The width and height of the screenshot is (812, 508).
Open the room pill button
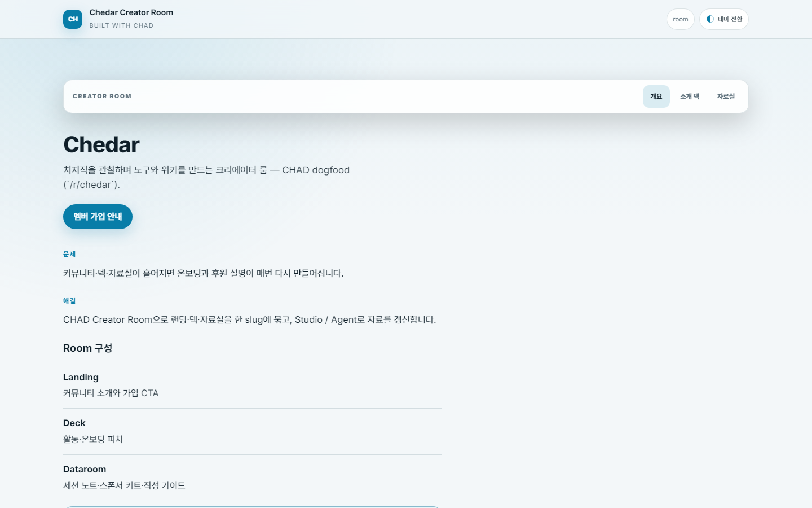coord(680,19)
